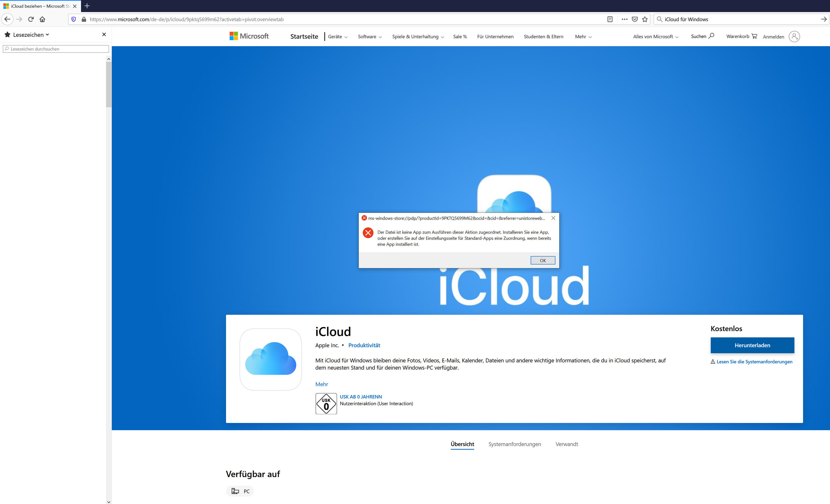Open Lesen Sie die Systemanforderungen link

tap(754, 362)
